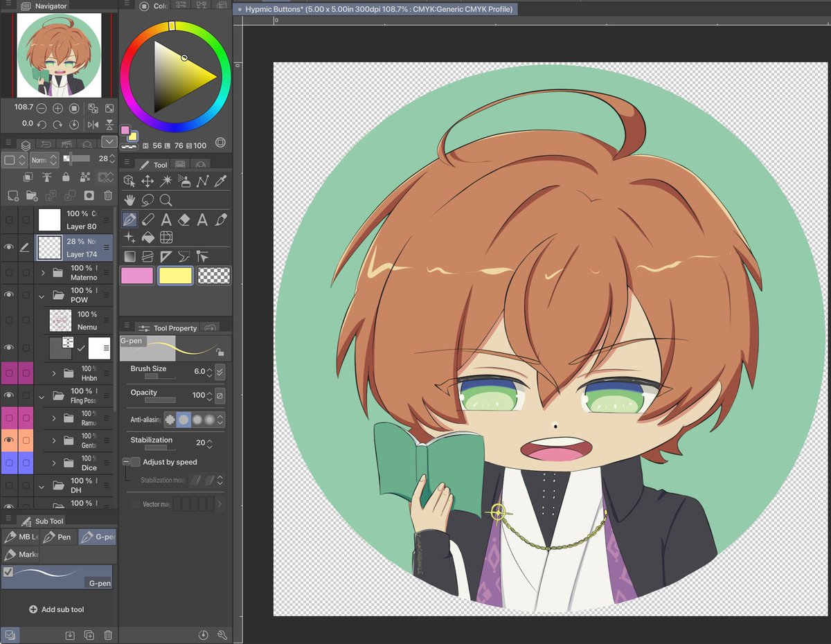The height and width of the screenshot is (644, 831).
Task: Collapse the Fling Posse folder
Action: [42, 396]
